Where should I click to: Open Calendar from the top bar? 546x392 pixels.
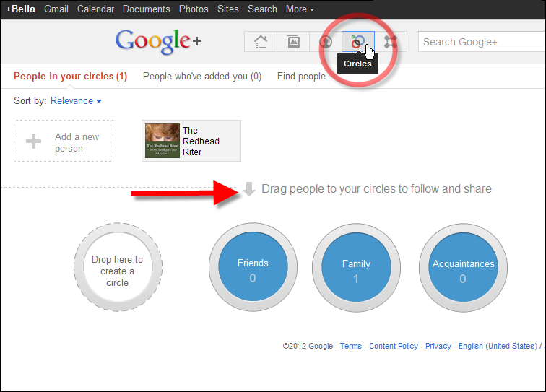click(x=95, y=9)
